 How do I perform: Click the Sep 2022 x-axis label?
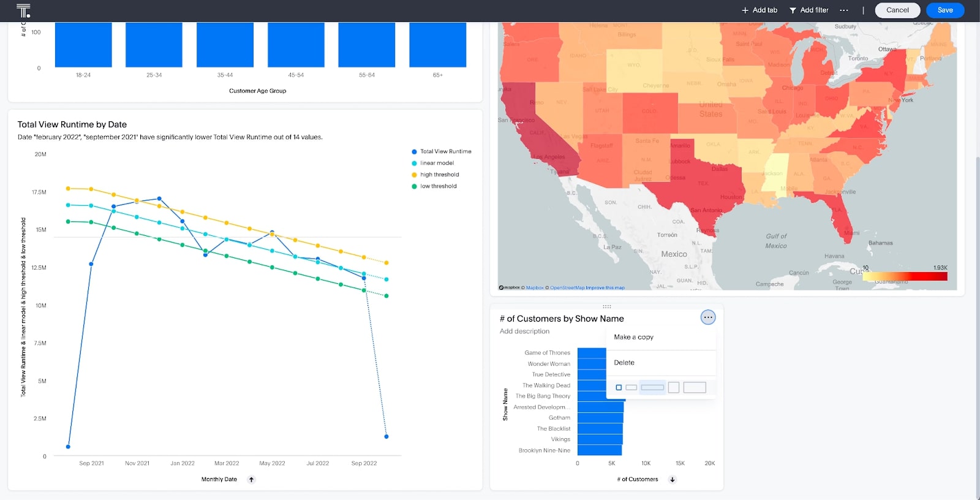coord(364,463)
